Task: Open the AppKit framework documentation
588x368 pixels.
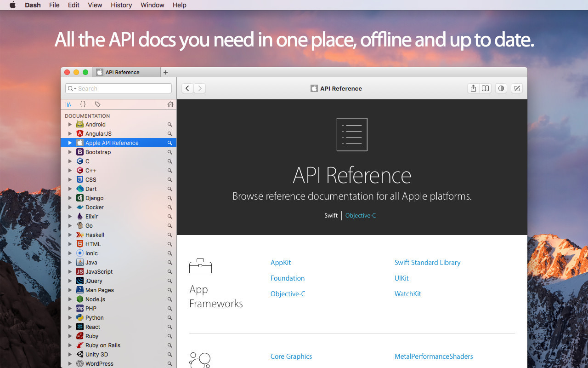Action: (281, 262)
